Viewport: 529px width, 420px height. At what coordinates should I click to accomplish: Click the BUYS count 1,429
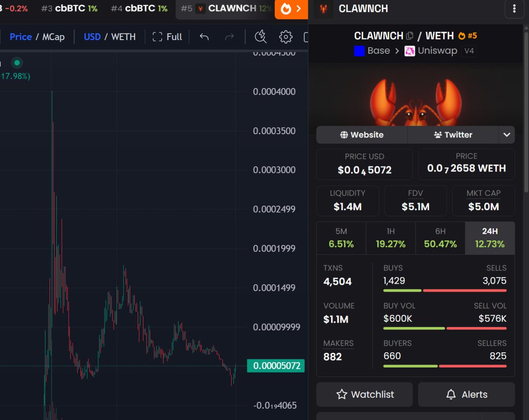click(394, 281)
